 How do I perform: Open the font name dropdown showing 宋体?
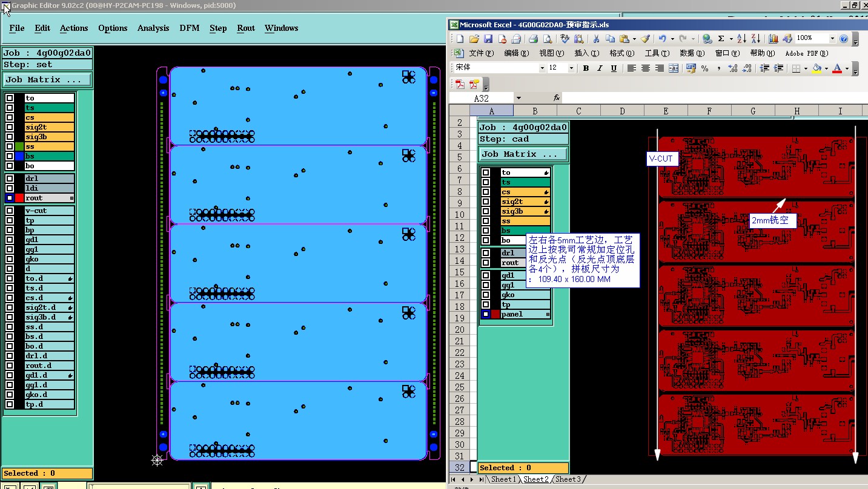542,68
